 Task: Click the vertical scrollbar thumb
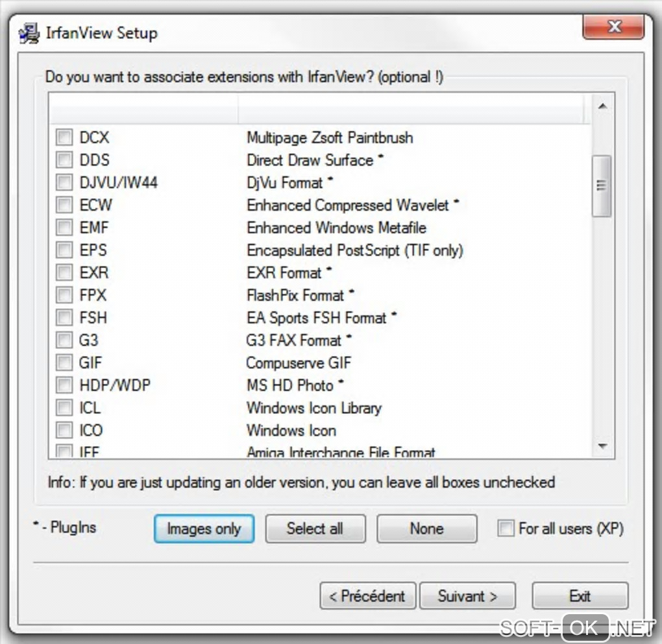602,185
